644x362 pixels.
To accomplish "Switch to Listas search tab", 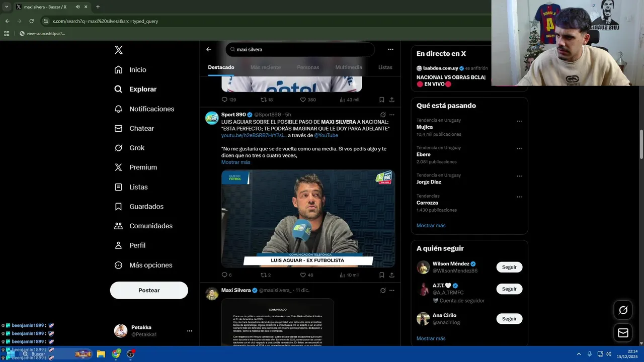I will 385,67.
